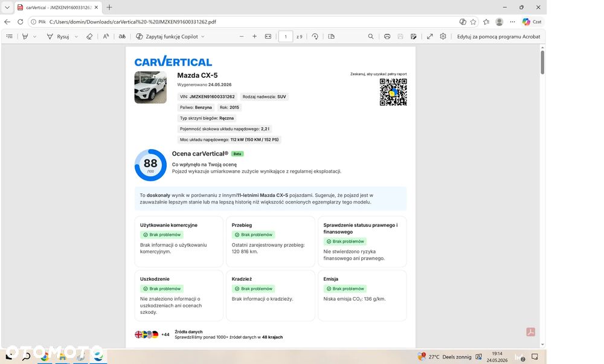Zoom out with the minus icon
Image resolution: width=604 pixels, height=364 pixels.
242,37
